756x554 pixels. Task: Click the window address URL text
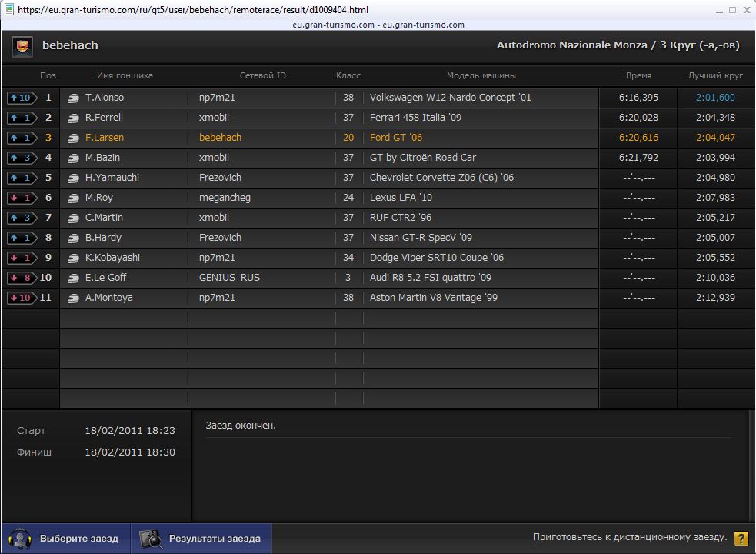click(x=193, y=10)
